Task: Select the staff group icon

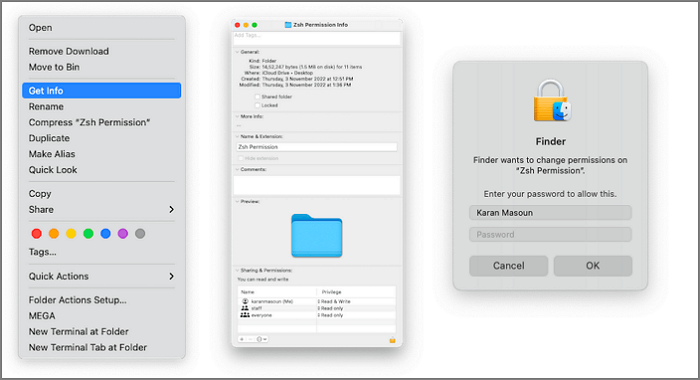Action: pyautogui.click(x=245, y=308)
